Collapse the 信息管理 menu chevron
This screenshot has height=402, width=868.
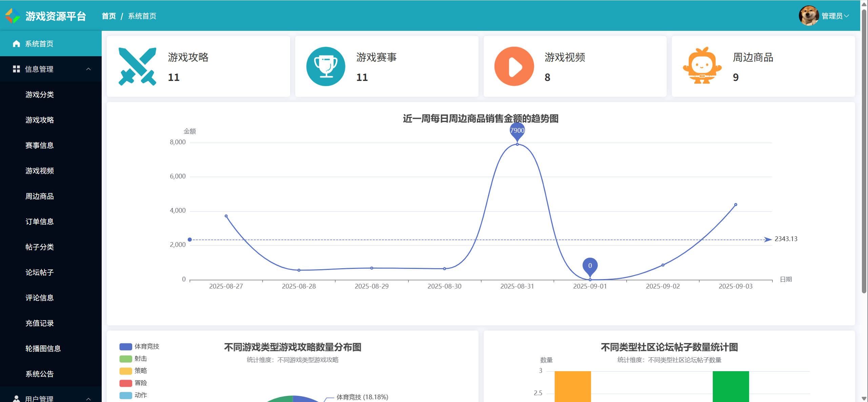(x=88, y=69)
